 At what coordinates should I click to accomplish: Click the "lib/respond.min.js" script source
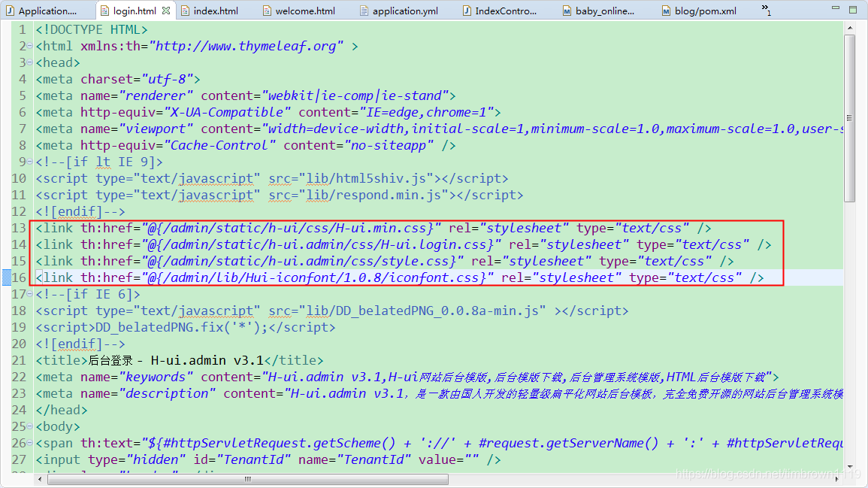coord(374,195)
